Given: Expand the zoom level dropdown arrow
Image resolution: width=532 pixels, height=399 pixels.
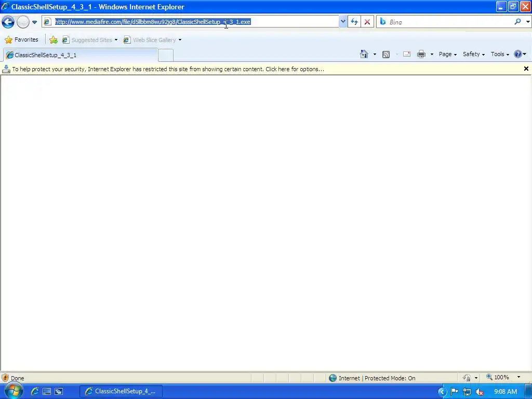Looking at the screenshot, I should (518, 377).
